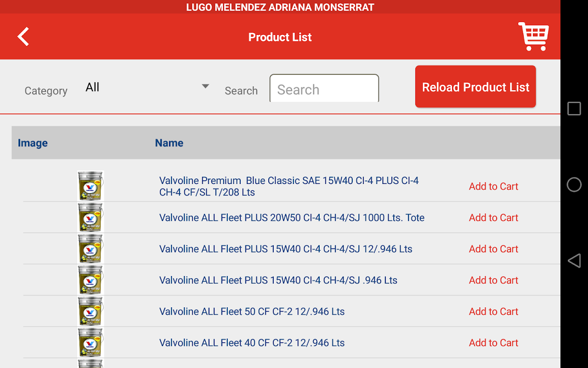Focus the Search input field

(x=324, y=89)
